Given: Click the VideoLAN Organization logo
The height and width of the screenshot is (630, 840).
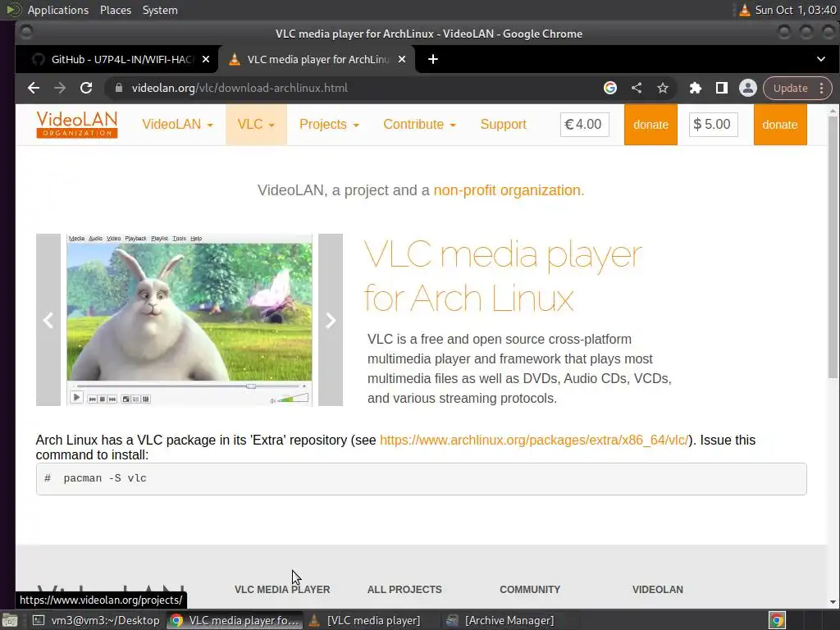Looking at the screenshot, I should [77, 125].
